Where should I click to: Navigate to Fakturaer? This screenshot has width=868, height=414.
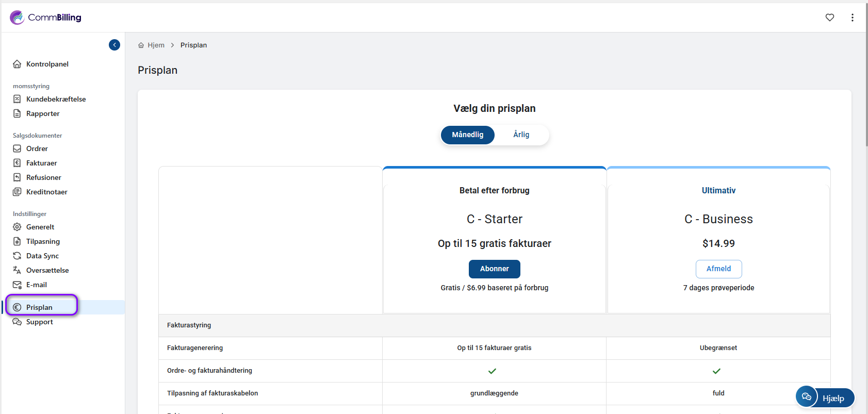click(x=41, y=163)
